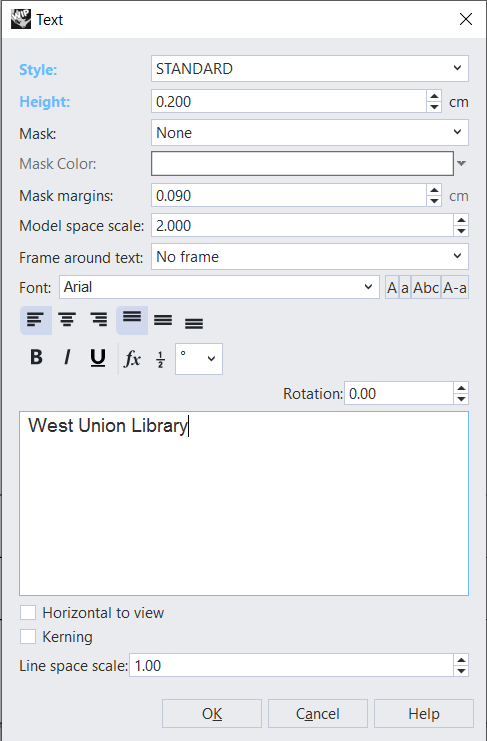Center-align the text horizontally

pos(67,320)
